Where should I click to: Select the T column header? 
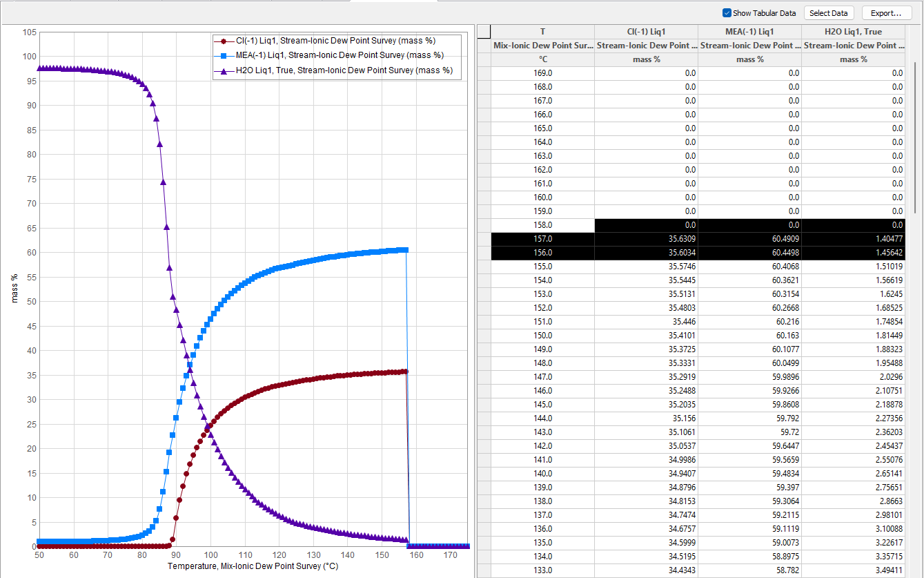tap(542, 32)
